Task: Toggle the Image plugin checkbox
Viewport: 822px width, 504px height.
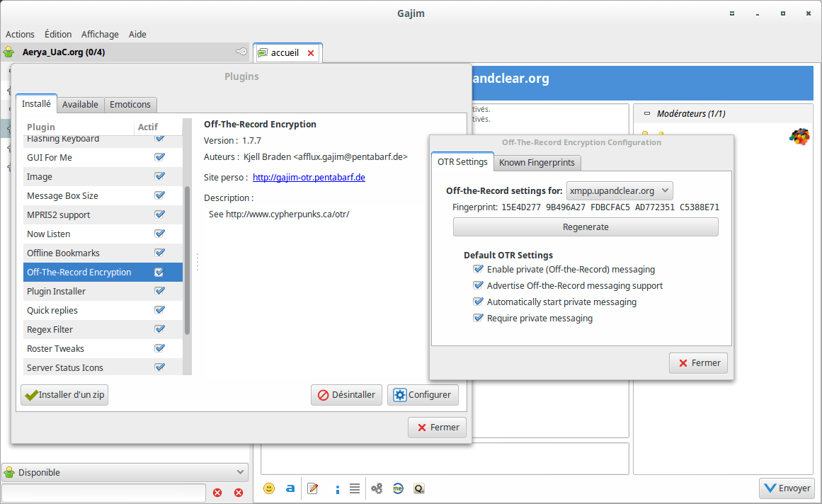Action: (x=160, y=176)
